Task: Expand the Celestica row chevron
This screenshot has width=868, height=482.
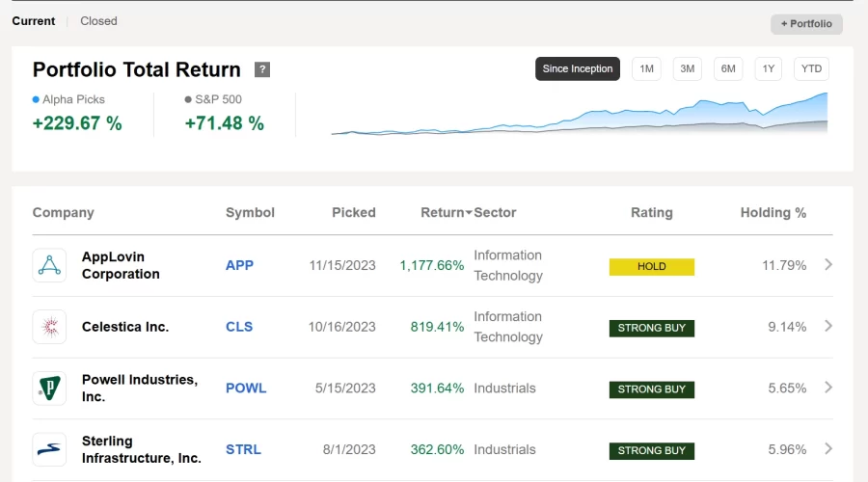Action: point(828,326)
